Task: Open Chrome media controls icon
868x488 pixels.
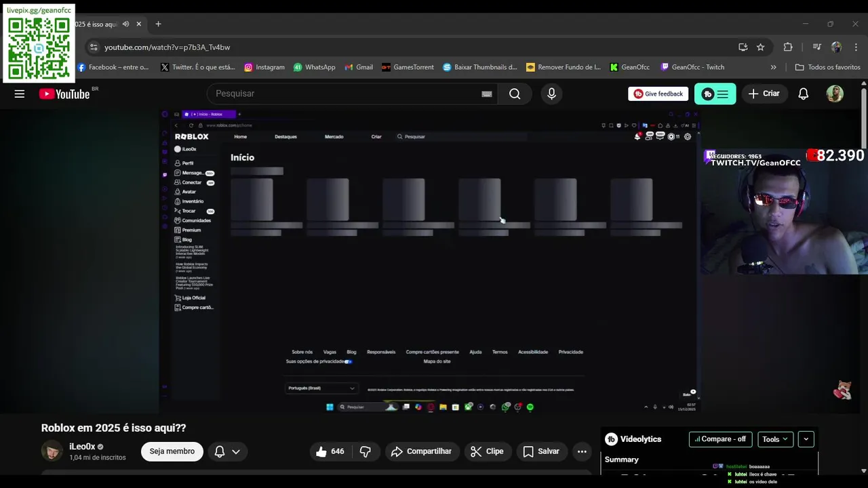Action: (816, 47)
